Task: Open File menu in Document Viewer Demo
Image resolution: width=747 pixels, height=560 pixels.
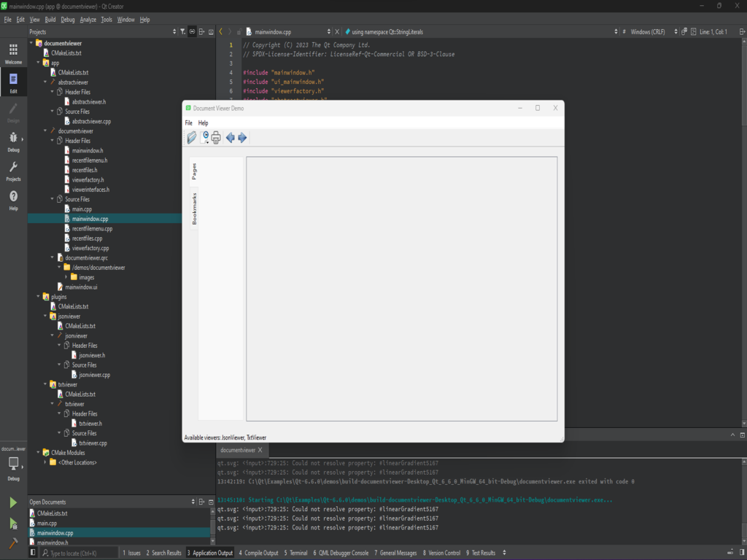Action: 189,122
